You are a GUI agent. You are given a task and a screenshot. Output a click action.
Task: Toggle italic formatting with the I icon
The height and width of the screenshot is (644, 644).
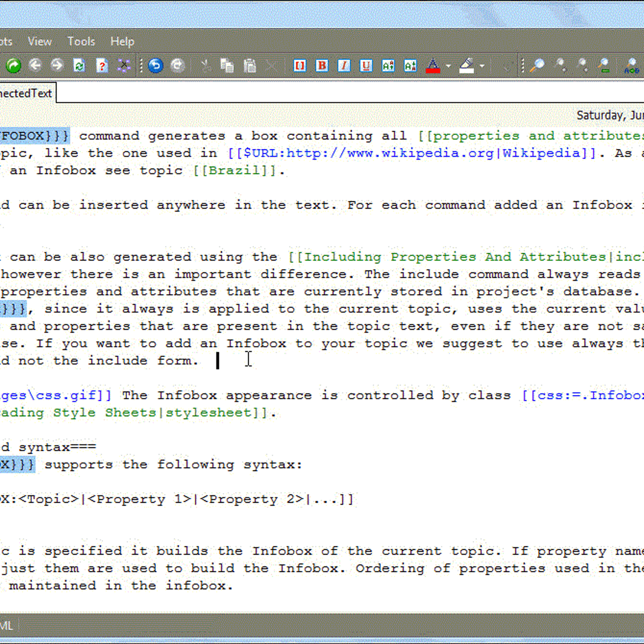tap(344, 65)
